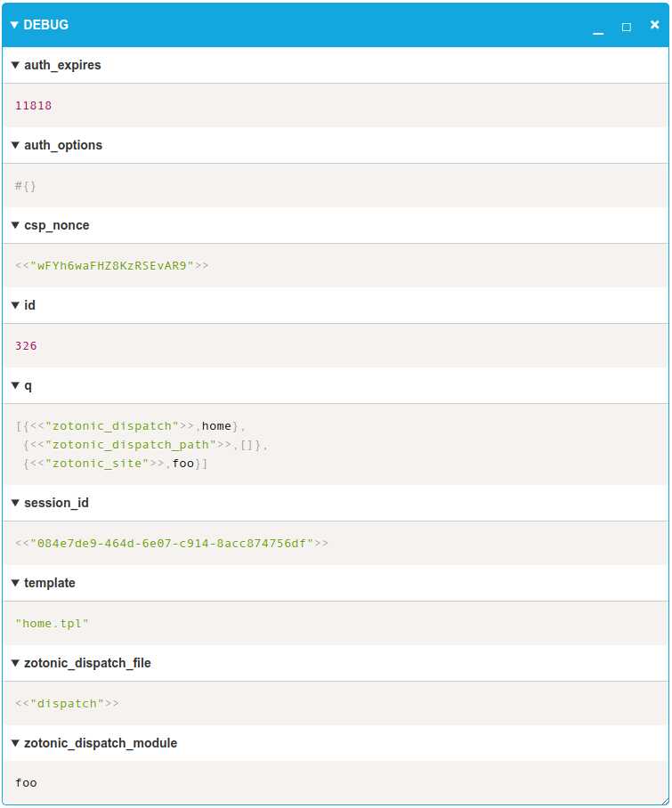Image resolution: width=672 pixels, height=808 pixels.
Task: Collapse the zotonic_dispatch_file section triangle
Action: pyautogui.click(x=15, y=663)
